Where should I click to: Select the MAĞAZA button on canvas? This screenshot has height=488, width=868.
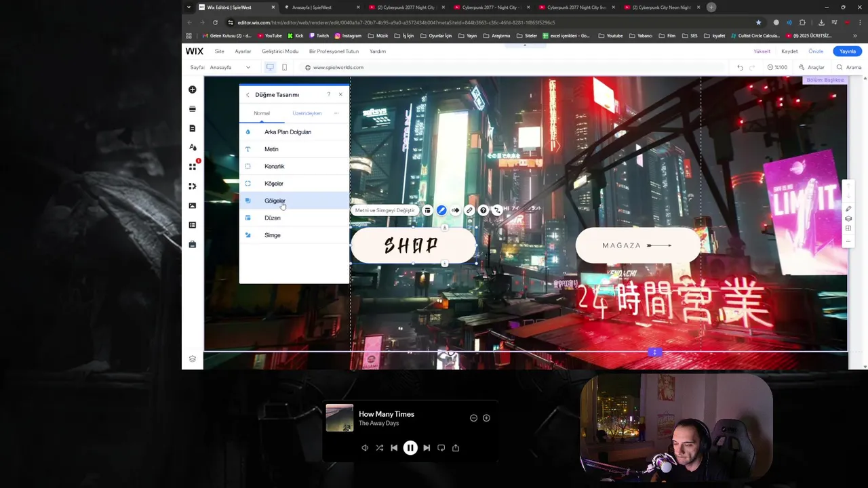pyautogui.click(x=637, y=245)
